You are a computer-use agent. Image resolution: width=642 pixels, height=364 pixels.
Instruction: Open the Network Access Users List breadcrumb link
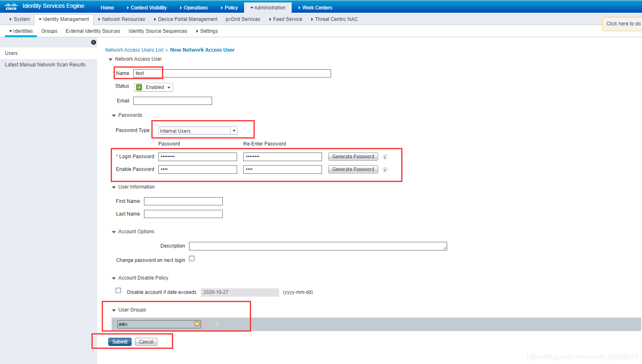point(134,50)
